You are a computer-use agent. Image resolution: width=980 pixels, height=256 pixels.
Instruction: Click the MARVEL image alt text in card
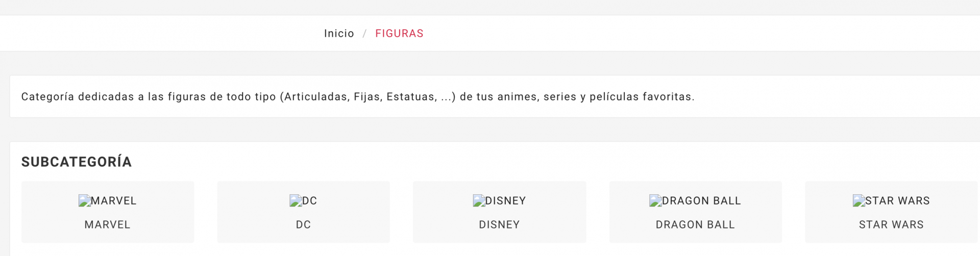(114, 201)
